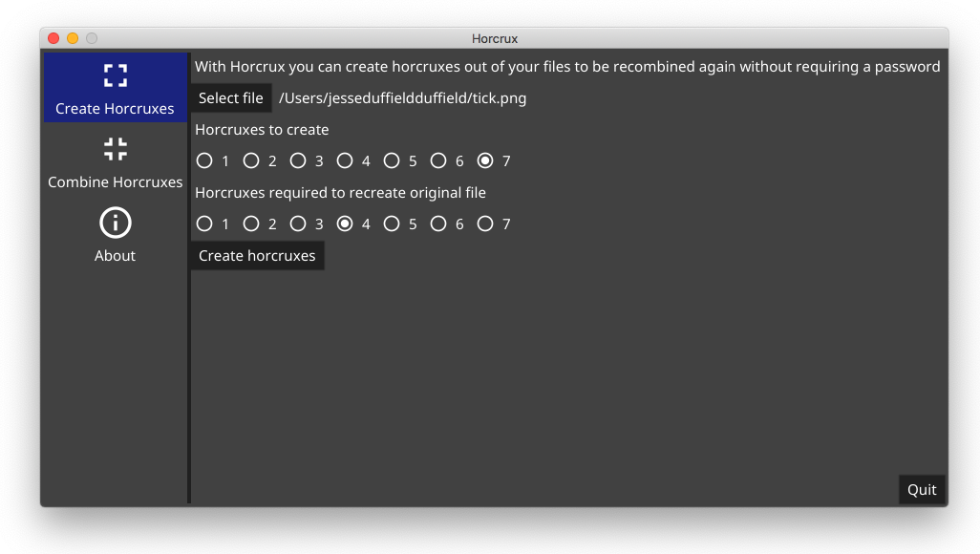The width and height of the screenshot is (980, 554).
Task: Minimize window with the yellow button
Action: (x=73, y=38)
